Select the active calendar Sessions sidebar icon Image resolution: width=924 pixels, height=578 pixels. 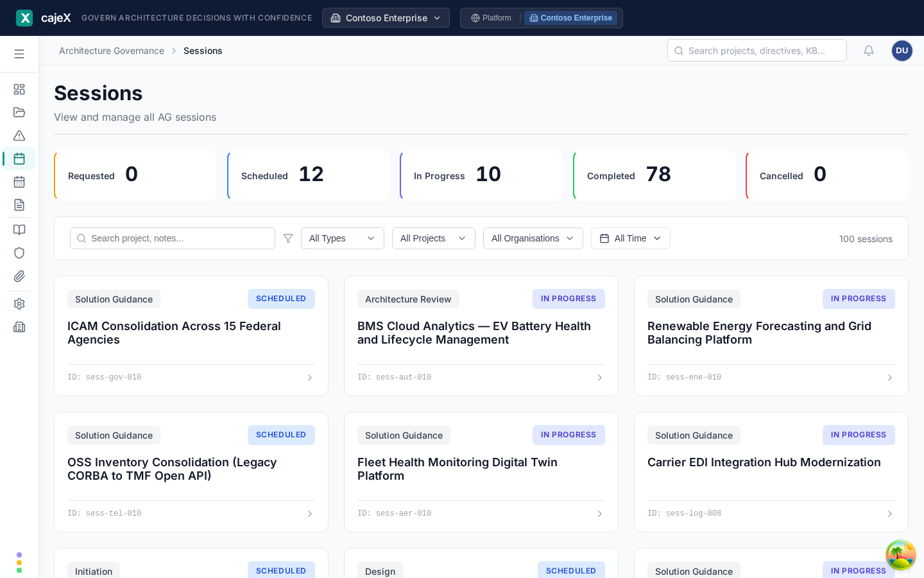[x=19, y=159]
